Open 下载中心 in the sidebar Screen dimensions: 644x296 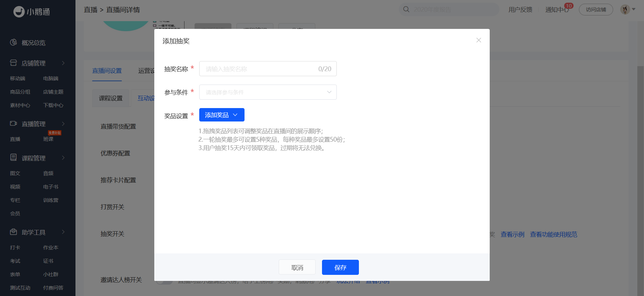click(53, 105)
